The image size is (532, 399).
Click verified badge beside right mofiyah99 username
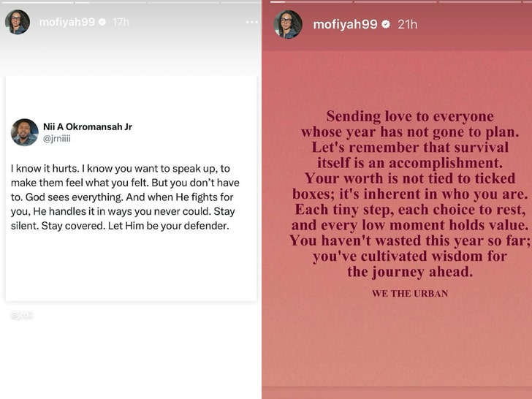click(x=386, y=25)
